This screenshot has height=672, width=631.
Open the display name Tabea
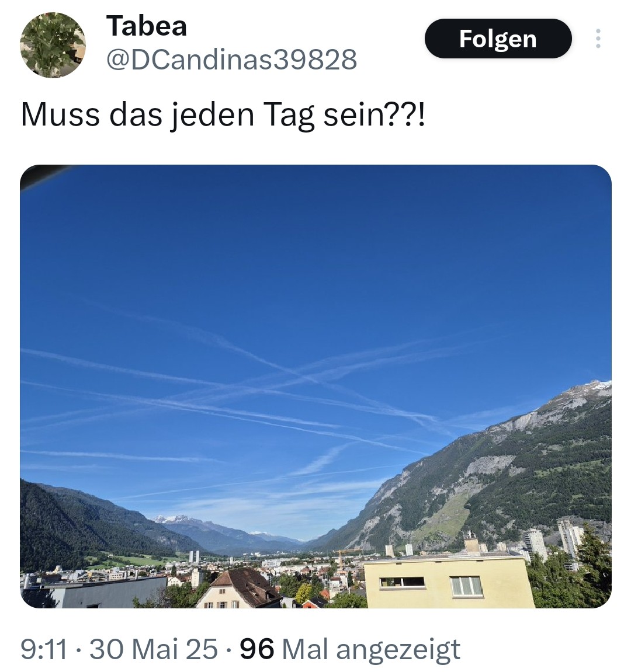146,26
